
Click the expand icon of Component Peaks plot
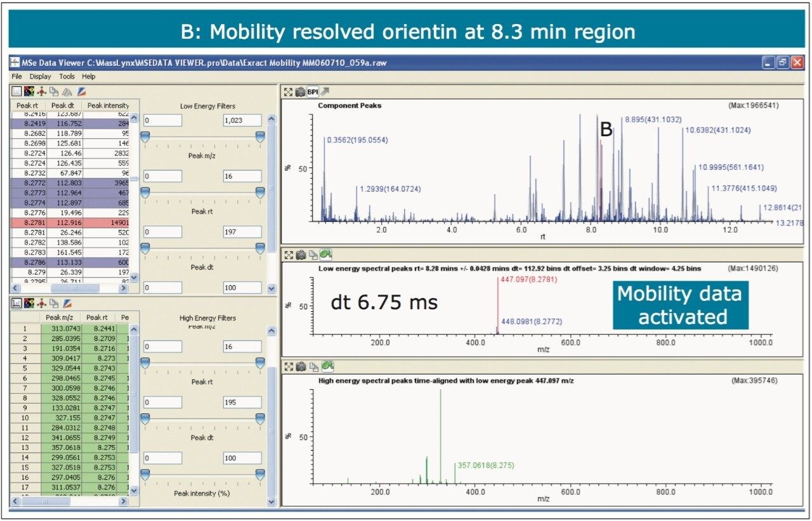289,92
